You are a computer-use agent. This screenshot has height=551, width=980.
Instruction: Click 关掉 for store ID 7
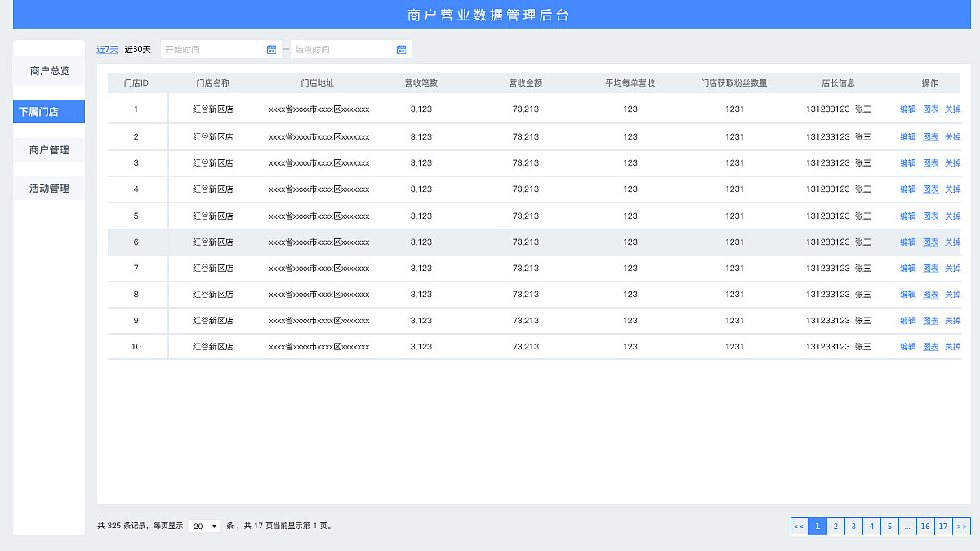(953, 269)
